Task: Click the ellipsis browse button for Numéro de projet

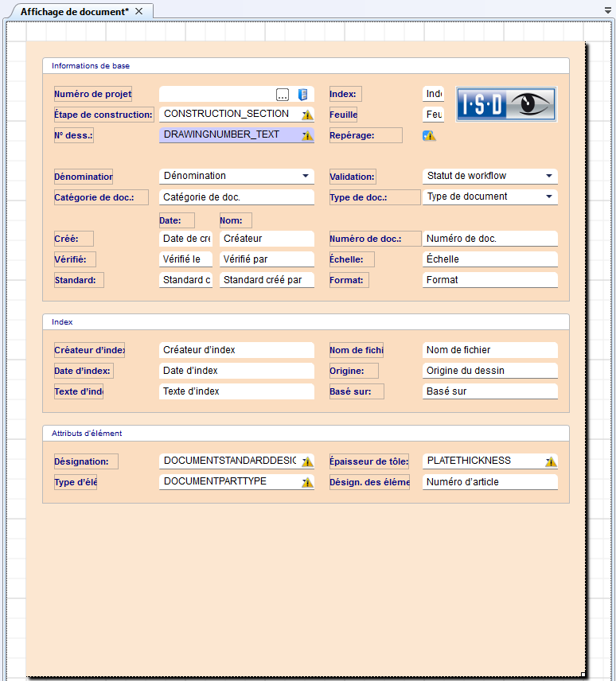Action: tap(283, 94)
